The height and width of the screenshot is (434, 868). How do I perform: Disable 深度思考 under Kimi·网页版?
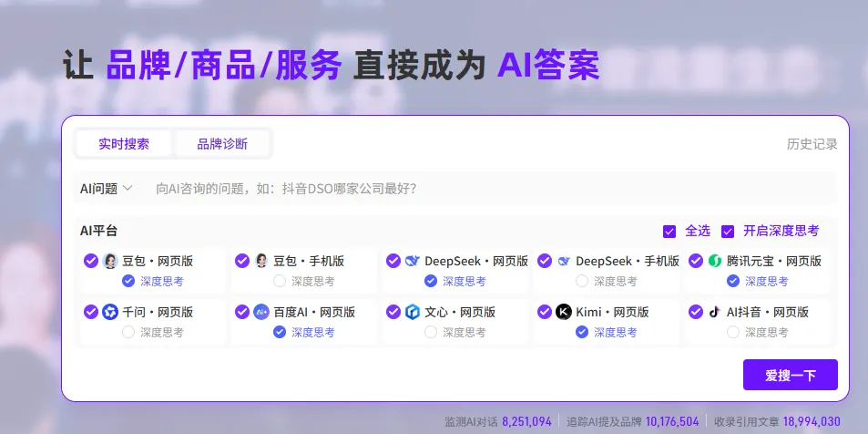click(582, 332)
